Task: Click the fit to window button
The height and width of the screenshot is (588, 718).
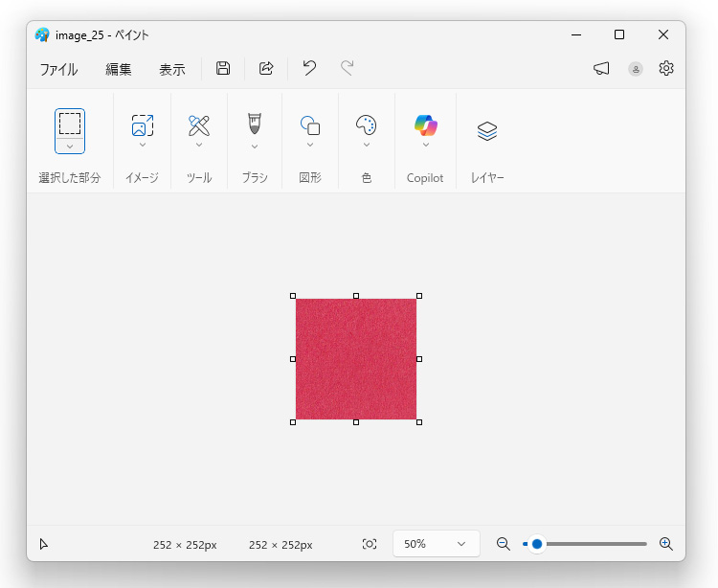Action: 370,544
